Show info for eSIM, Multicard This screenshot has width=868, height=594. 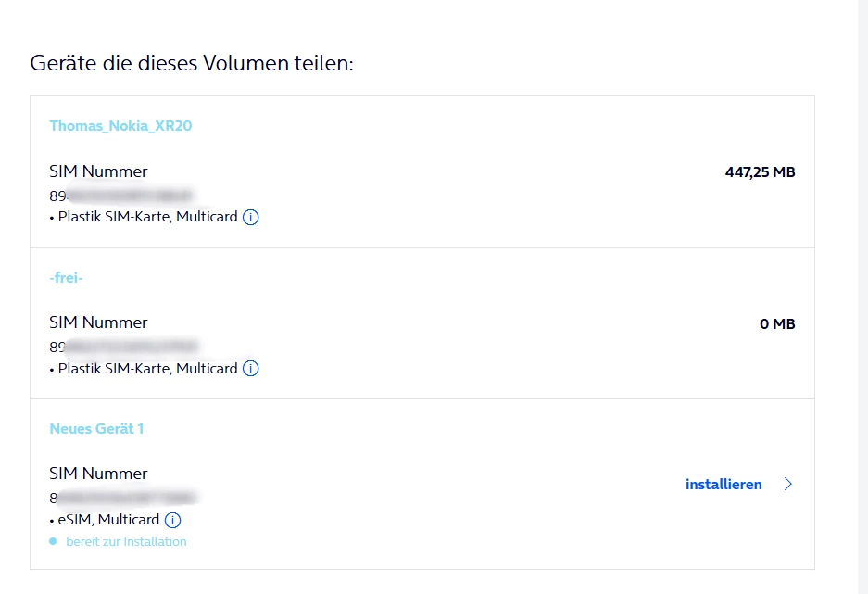click(x=173, y=520)
